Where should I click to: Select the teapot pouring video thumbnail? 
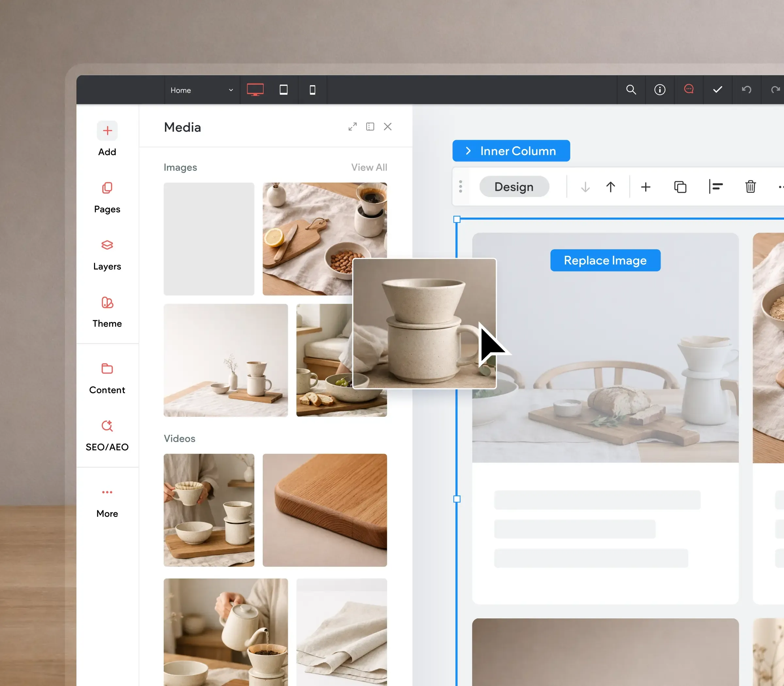tap(226, 632)
